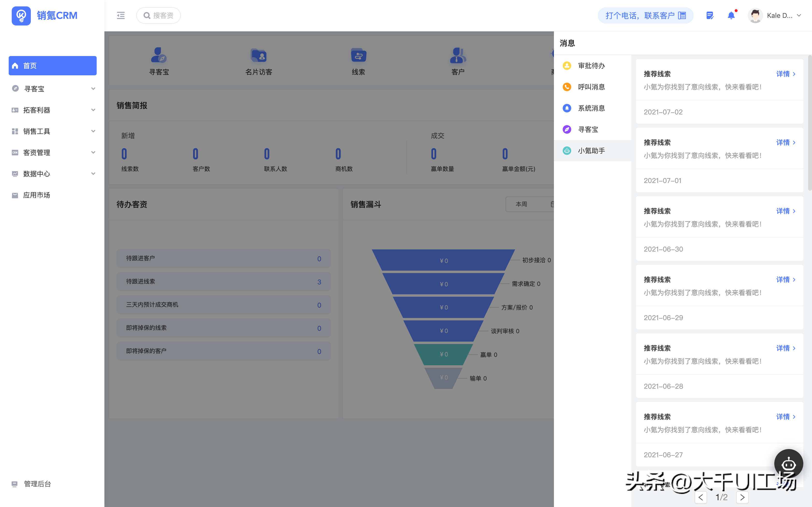
Task: Open 详情 link for 2021-07-02 message
Action: pos(785,74)
